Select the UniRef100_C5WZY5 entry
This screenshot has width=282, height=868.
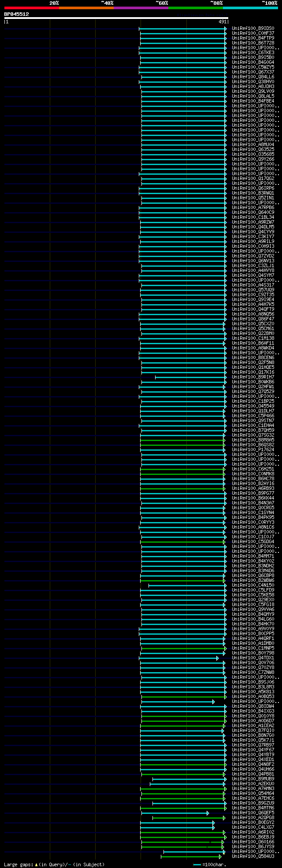253,67
